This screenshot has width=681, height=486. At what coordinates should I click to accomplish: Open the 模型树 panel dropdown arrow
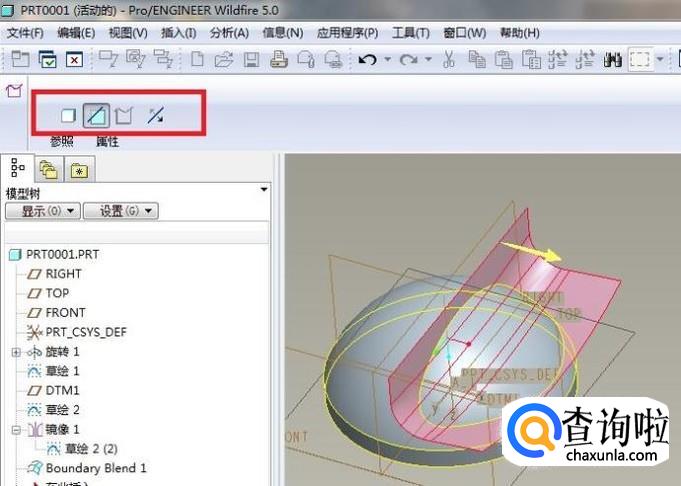point(264,189)
